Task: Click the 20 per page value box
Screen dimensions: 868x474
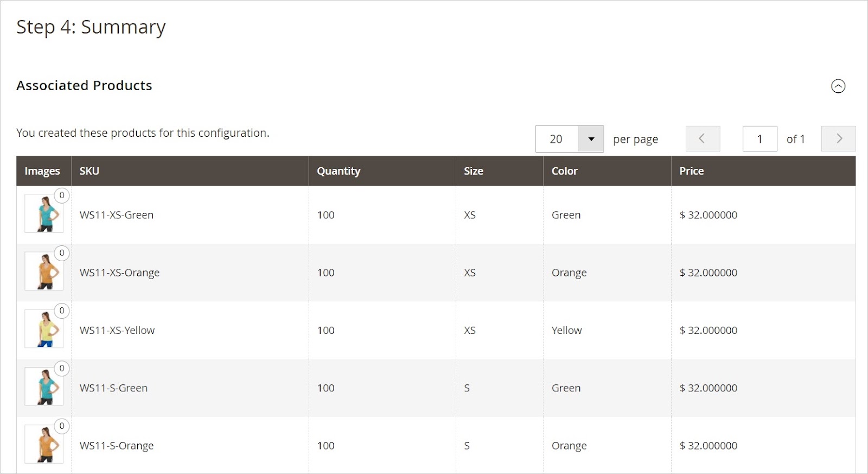Action: (x=557, y=139)
